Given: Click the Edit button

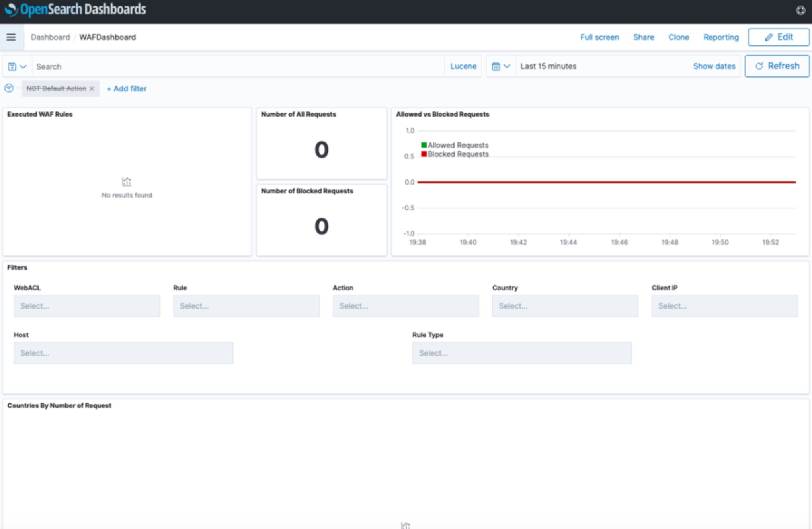Looking at the screenshot, I should (x=778, y=37).
